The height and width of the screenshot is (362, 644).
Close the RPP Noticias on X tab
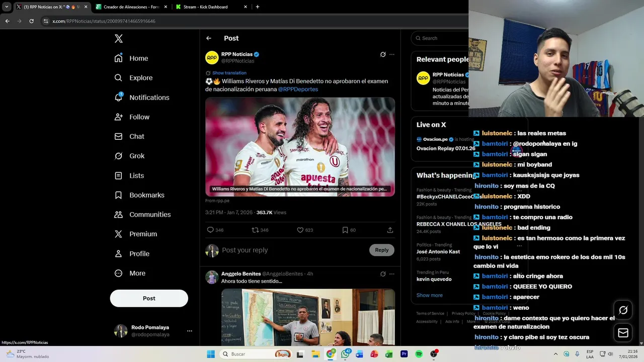tap(86, 7)
